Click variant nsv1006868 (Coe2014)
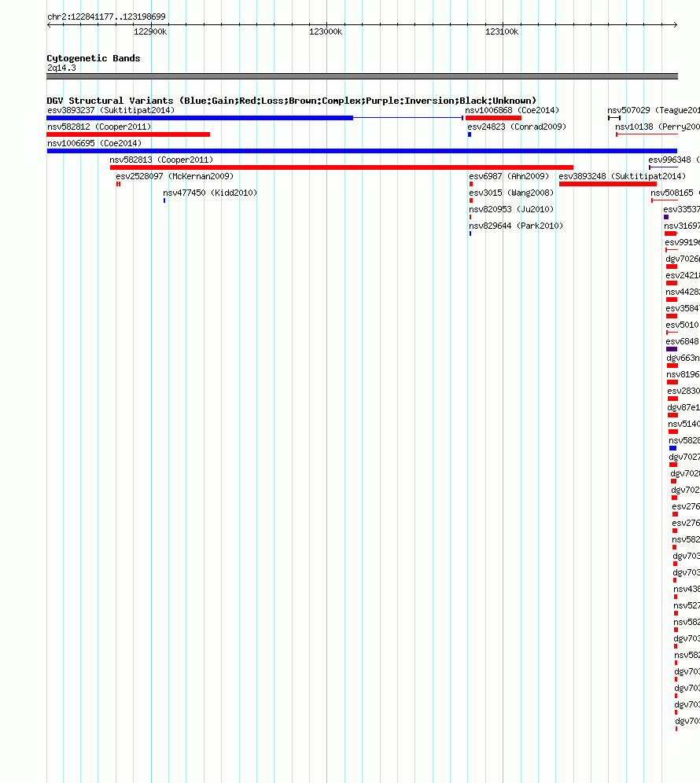 tap(493, 118)
